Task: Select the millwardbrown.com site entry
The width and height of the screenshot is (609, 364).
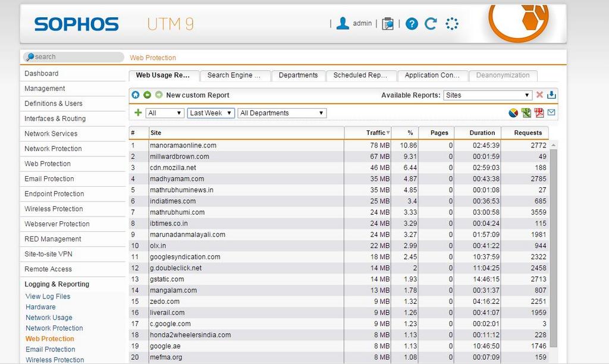Action: tap(180, 156)
